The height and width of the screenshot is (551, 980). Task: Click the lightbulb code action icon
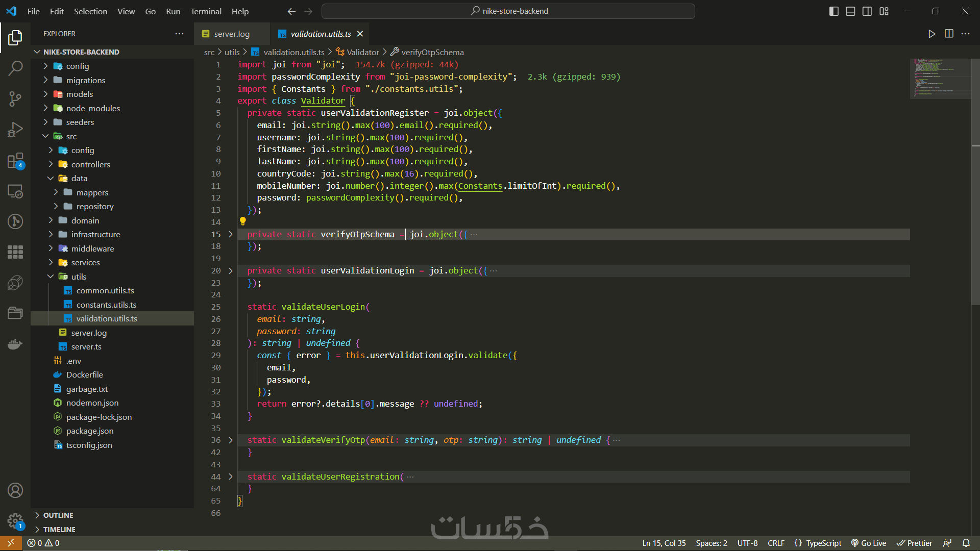point(243,221)
